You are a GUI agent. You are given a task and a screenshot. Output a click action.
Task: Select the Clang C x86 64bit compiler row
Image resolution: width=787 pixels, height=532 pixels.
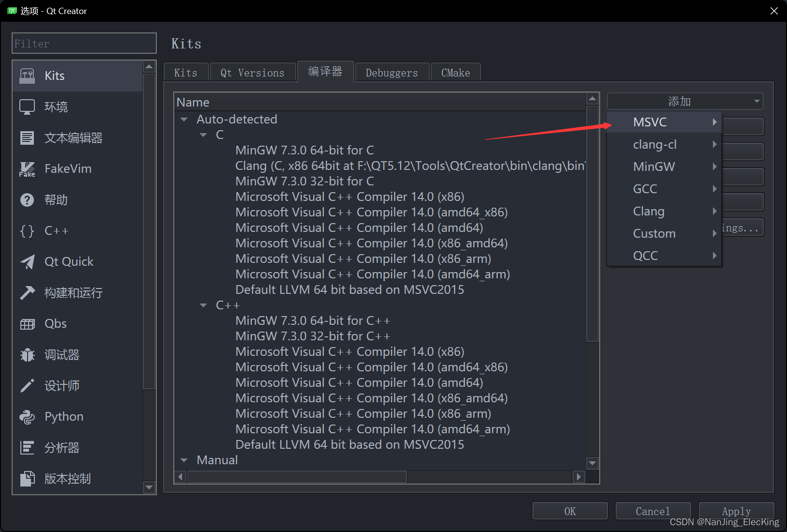point(410,166)
